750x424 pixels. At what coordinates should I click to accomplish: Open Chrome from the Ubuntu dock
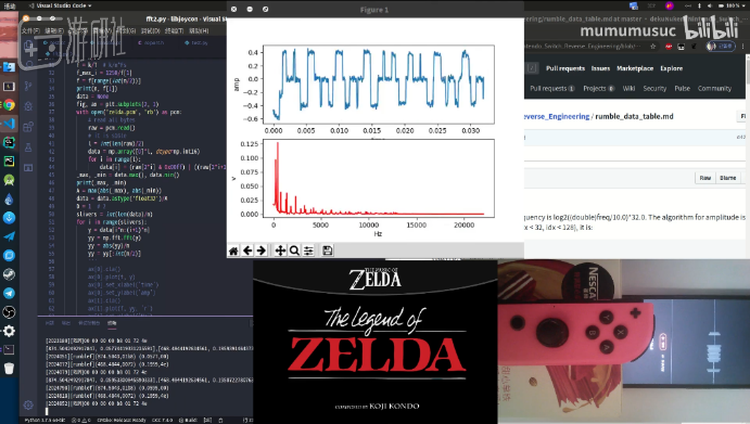point(9,104)
